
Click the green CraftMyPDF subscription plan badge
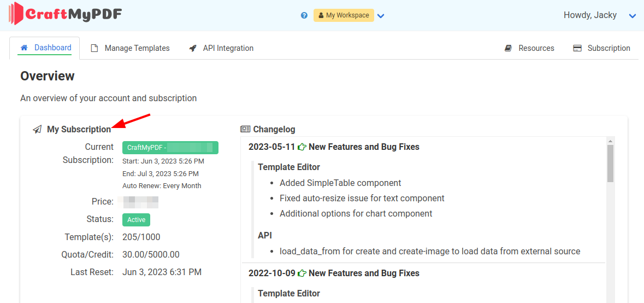click(x=170, y=148)
